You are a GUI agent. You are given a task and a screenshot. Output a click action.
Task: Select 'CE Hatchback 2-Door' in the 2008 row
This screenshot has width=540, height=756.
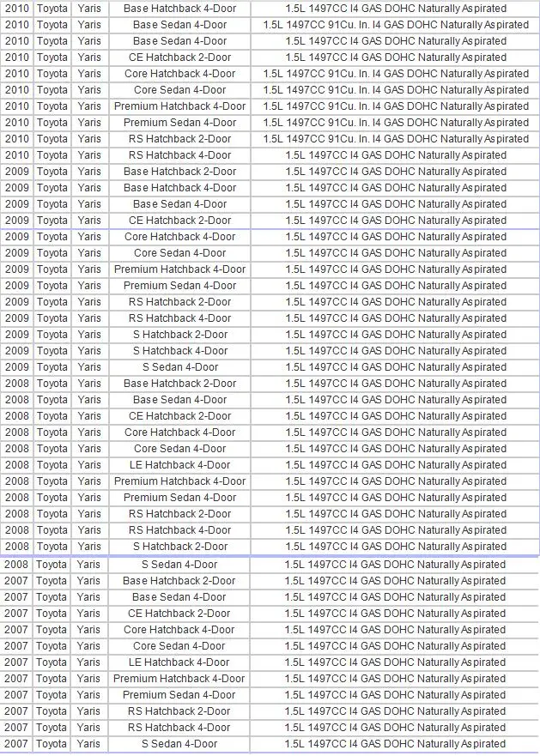(180, 416)
